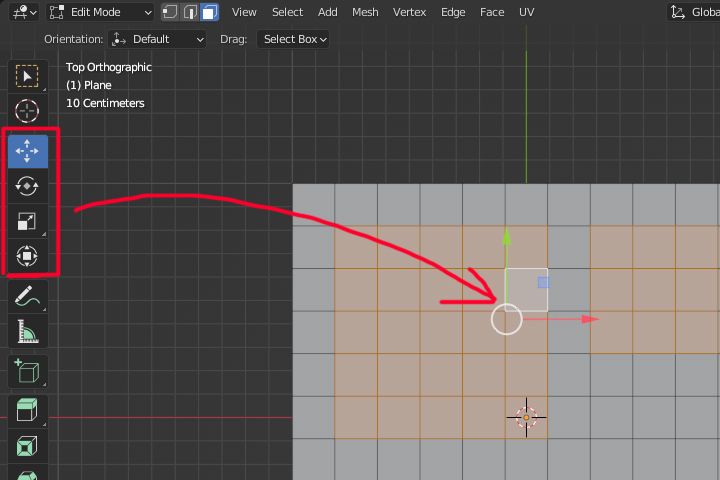This screenshot has width=720, height=480.
Task: Click the green Y-axis gizmo arrow
Action: click(x=506, y=237)
